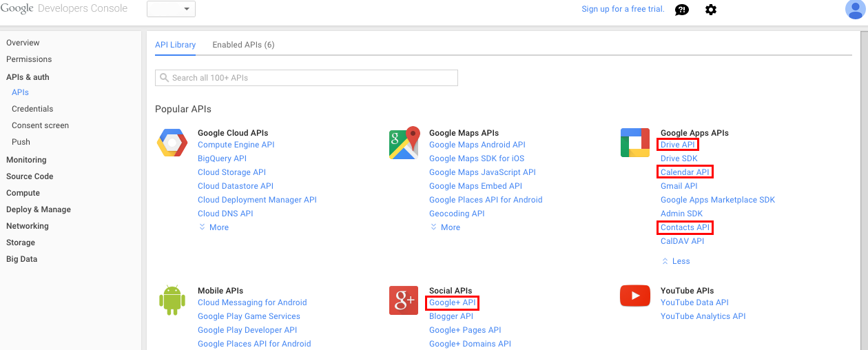Screen dimensions: 868x350
Task: Open Contacts API link
Action: [685, 227]
